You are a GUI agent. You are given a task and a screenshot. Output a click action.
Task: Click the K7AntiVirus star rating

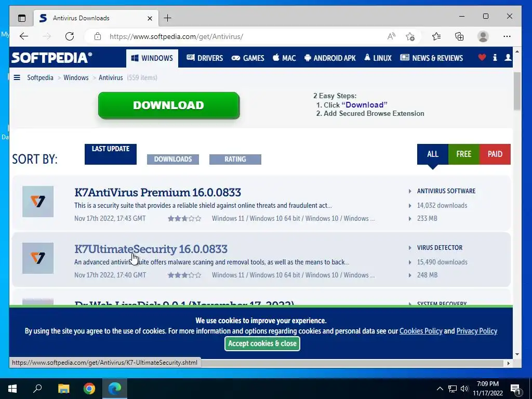pyautogui.click(x=184, y=219)
